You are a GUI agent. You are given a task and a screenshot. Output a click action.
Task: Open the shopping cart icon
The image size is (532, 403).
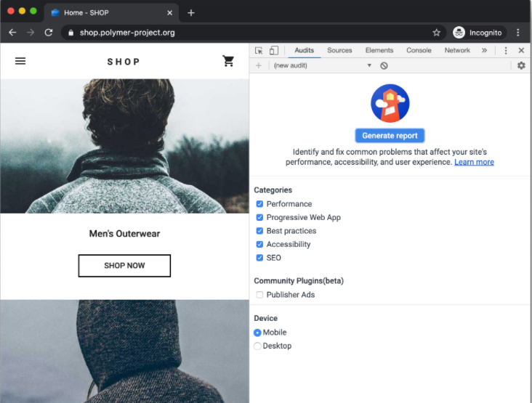228,61
